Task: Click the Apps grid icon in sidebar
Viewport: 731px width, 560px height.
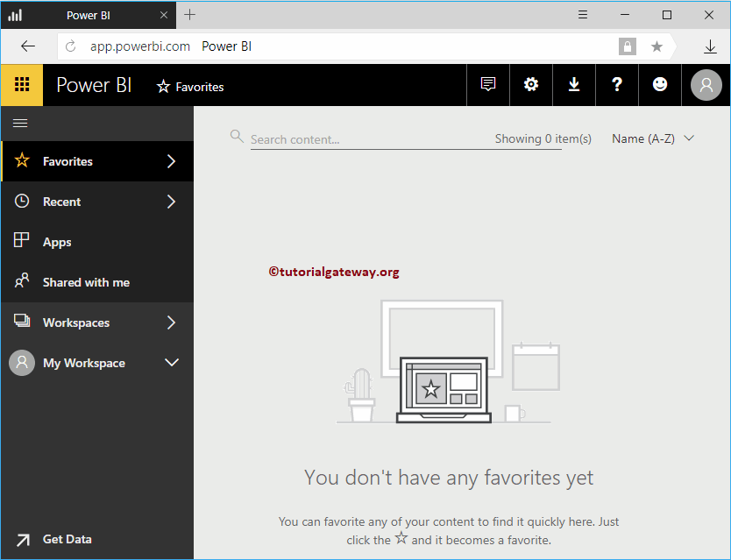Action: [21, 239]
